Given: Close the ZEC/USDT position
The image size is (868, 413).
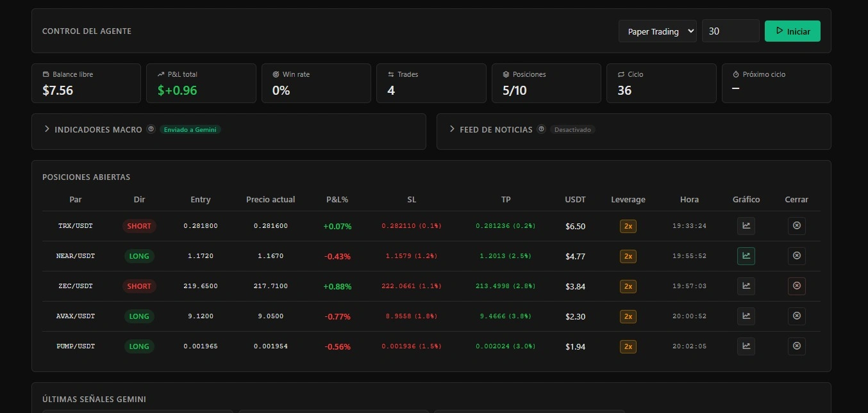Looking at the screenshot, I should coord(797,286).
